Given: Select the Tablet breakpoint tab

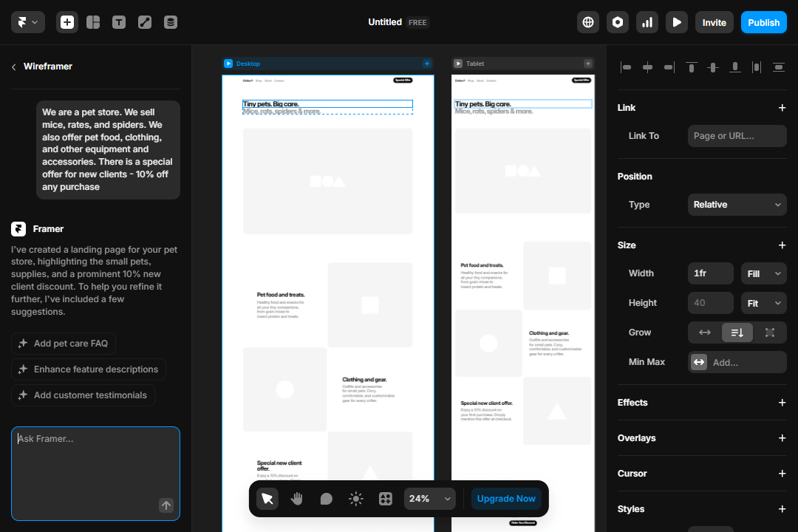Looking at the screenshot, I should pyautogui.click(x=474, y=64).
